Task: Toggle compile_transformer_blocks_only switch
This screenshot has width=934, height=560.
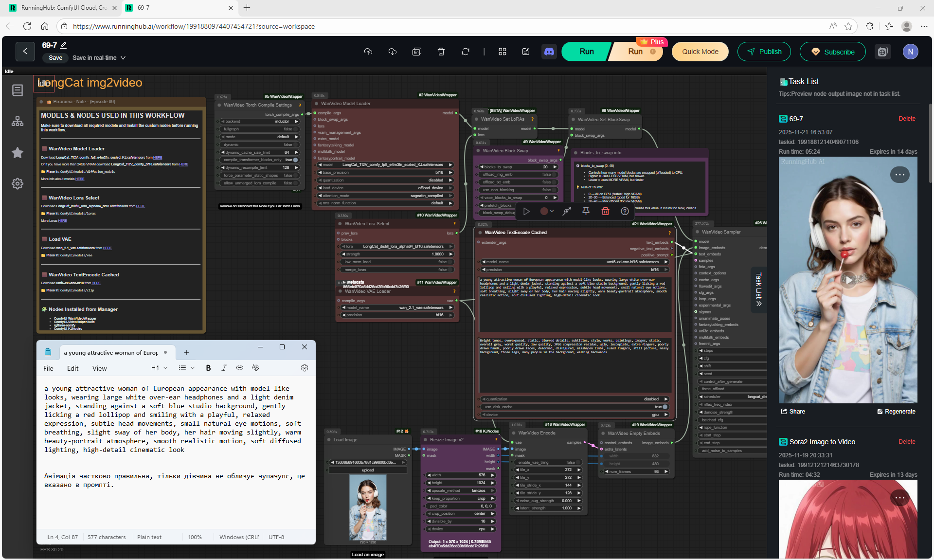Action: click(295, 160)
